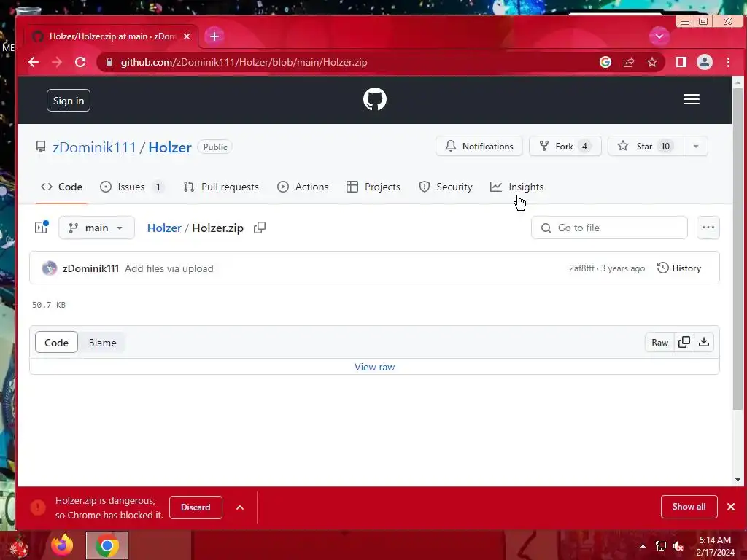Image resolution: width=747 pixels, height=560 pixels.
Task: Open the hamburger navigation menu
Action: 692,99
